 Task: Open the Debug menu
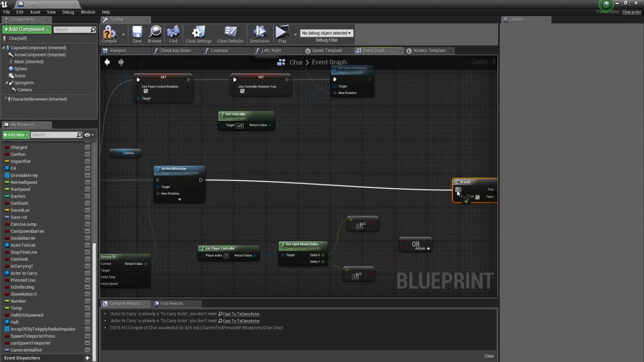click(x=68, y=12)
